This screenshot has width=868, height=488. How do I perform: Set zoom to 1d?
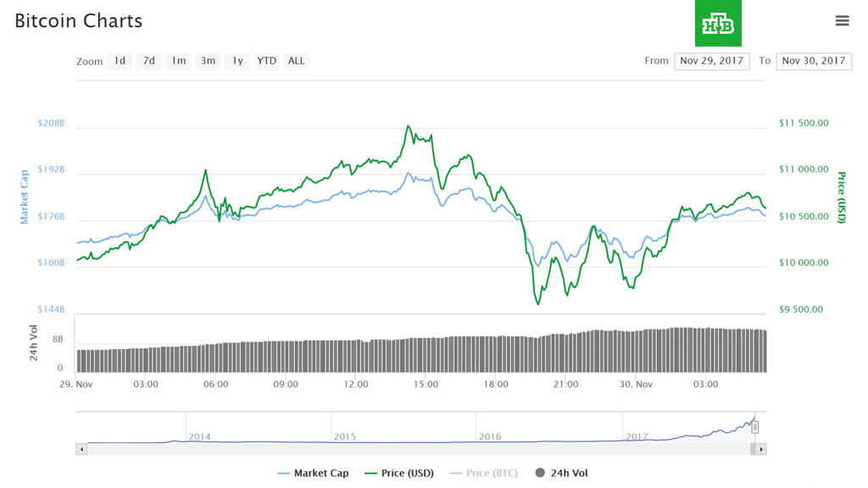120,61
